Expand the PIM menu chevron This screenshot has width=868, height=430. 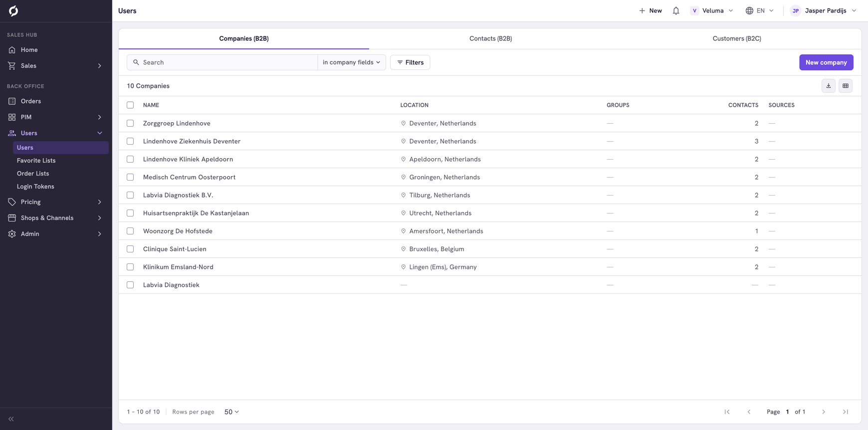point(100,117)
